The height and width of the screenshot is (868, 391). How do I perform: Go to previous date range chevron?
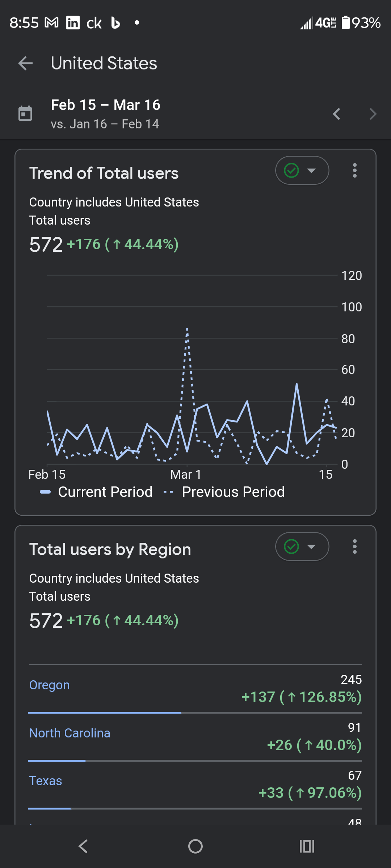click(x=337, y=114)
